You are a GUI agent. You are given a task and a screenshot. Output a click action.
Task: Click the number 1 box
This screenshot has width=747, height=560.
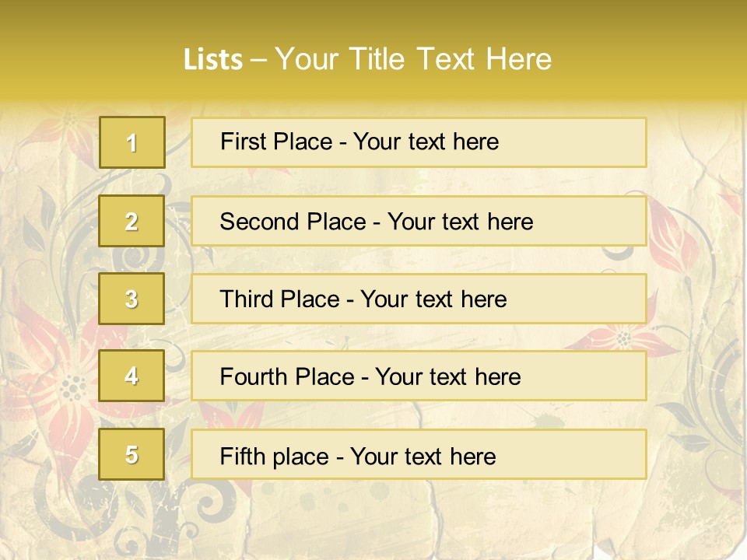pyautogui.click(x=132, y=142)
